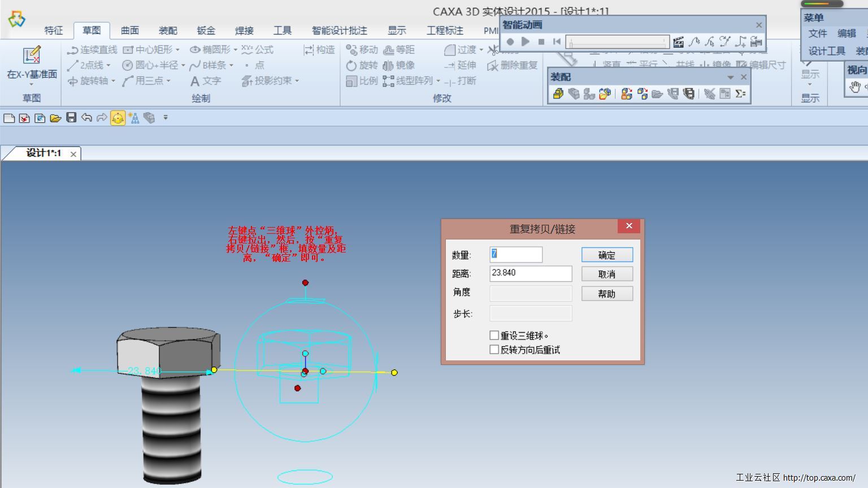Close the 设计1*:1 document tab
This screenshot has height=488, width=868.
73,154
